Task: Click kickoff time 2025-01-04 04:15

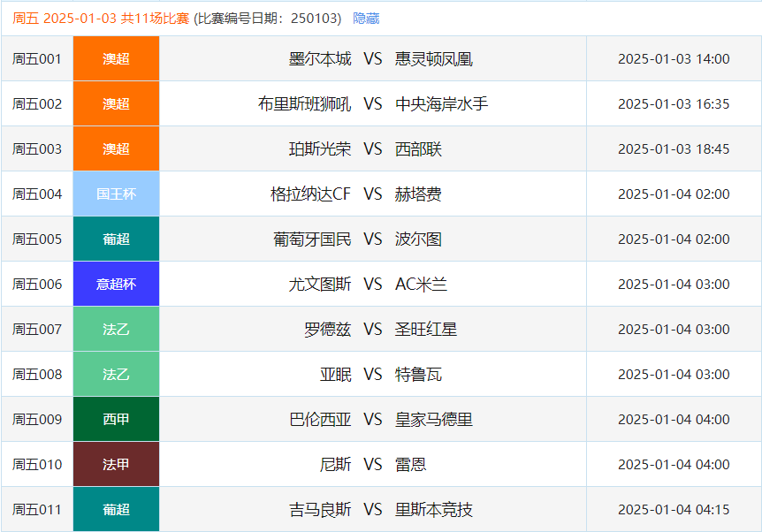Action: pyautogui.click(x=674, y=510)
